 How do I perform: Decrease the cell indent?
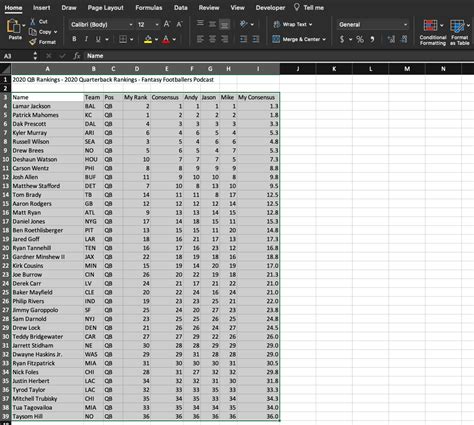pyautogui.click(x=244, y=39)
